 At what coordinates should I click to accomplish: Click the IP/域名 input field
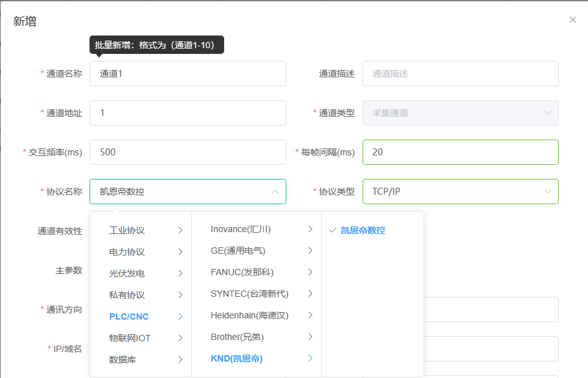[491, 349]
